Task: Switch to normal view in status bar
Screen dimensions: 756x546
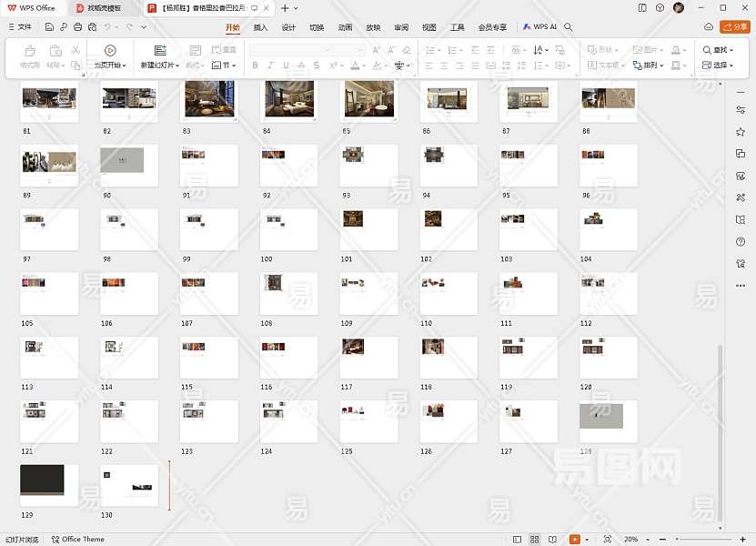Action: click(518, 540)
